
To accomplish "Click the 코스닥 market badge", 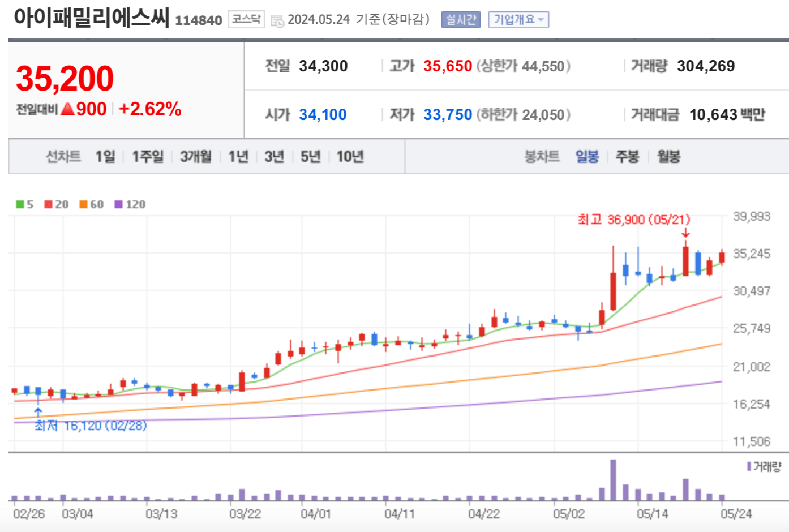I will (x=246, y=19).
